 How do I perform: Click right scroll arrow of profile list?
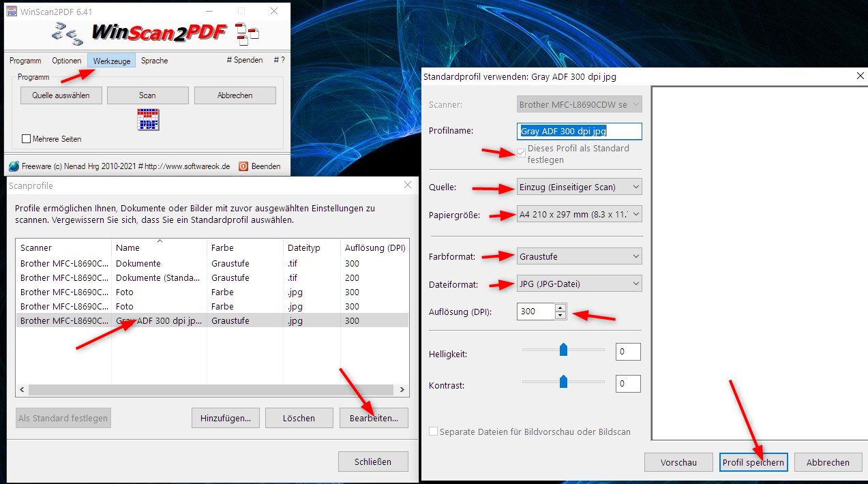tap(402, 390)
